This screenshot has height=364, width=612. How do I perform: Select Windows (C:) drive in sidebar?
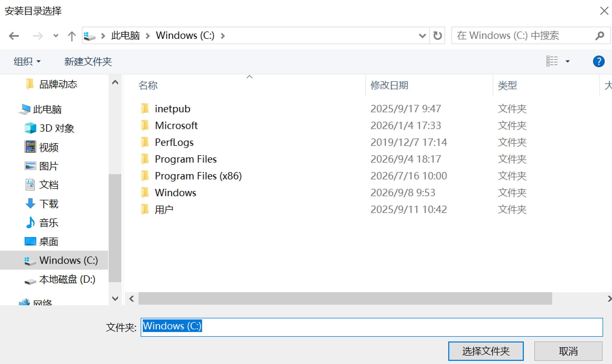pyautogui.click(x=54, y=260)
